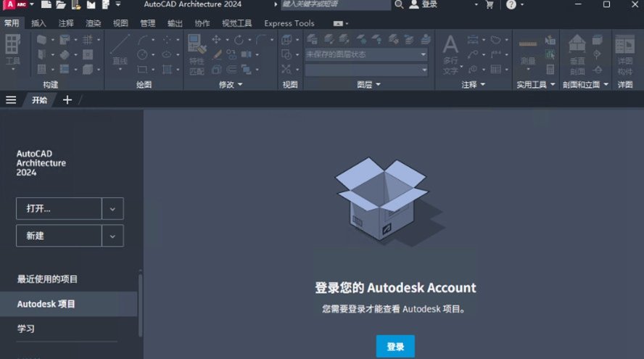Click the 打开... open button

coord(59,209)
